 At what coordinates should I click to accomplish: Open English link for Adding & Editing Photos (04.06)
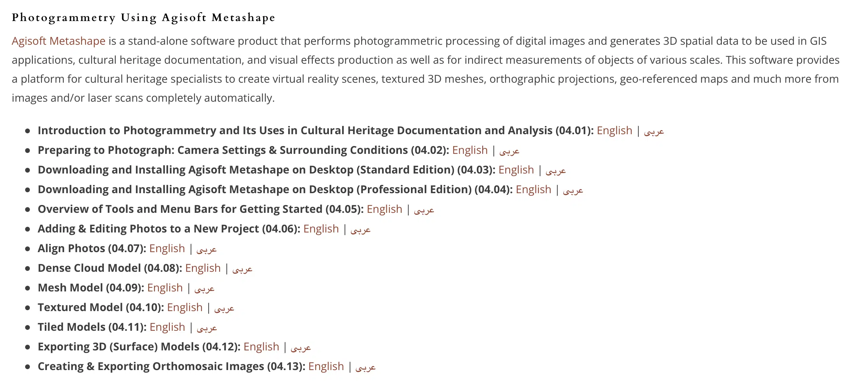click(321, 229)
